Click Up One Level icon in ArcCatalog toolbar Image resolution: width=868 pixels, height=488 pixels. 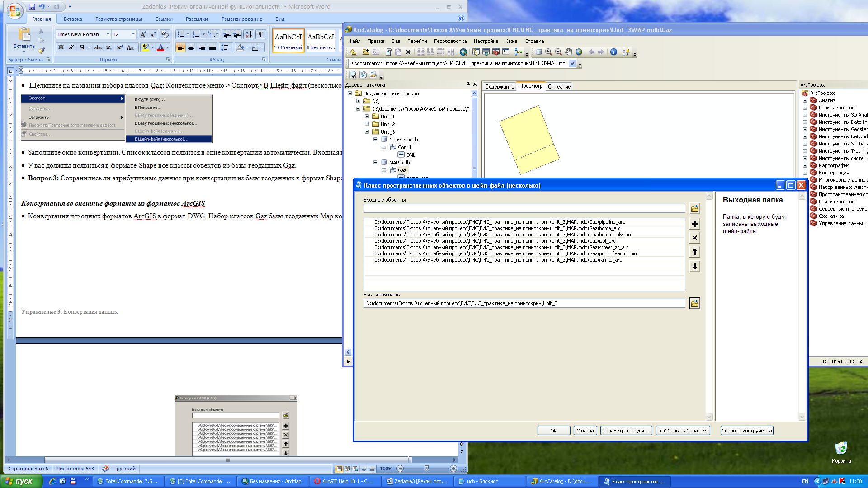point(353,52)
